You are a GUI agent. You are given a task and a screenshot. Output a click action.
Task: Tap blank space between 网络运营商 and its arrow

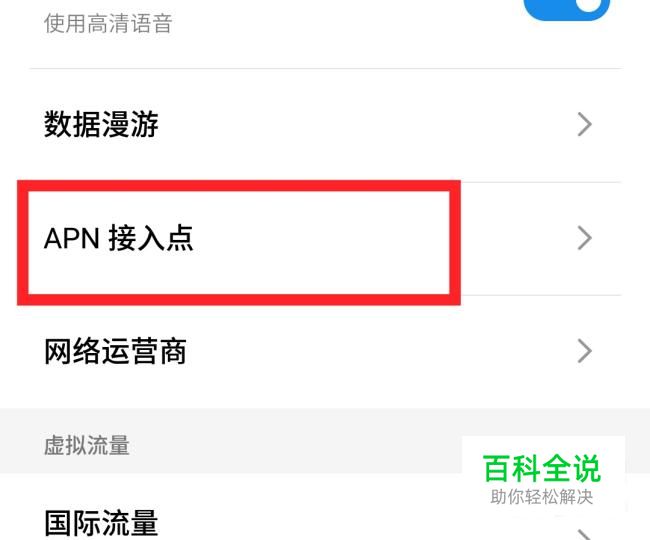click(x=381, y=351)
